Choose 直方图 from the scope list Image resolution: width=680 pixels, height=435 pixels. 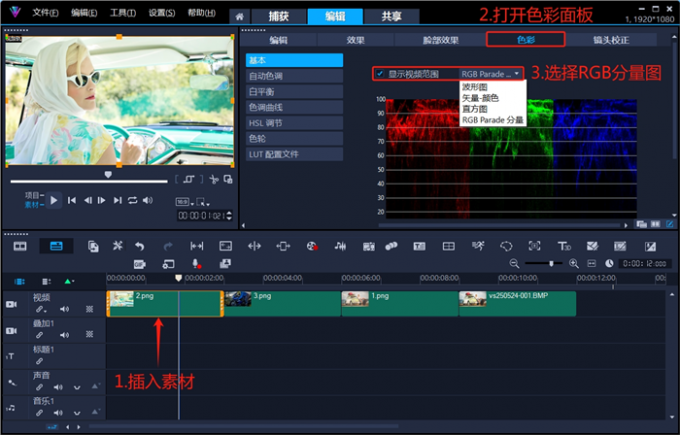pos(474,109)
